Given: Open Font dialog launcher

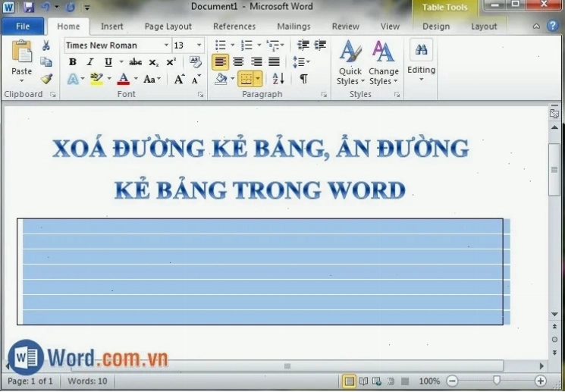Looking at the screenshot, I should click(200, 95).
